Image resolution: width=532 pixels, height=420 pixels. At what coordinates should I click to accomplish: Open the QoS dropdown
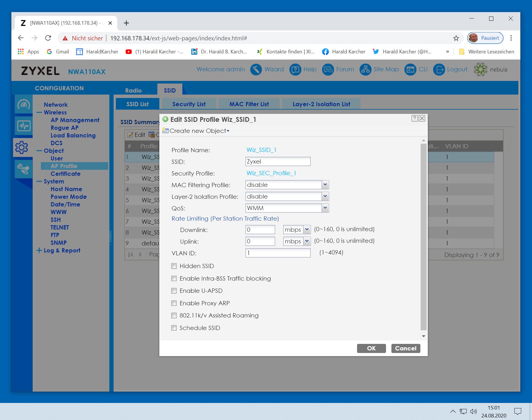325,208
